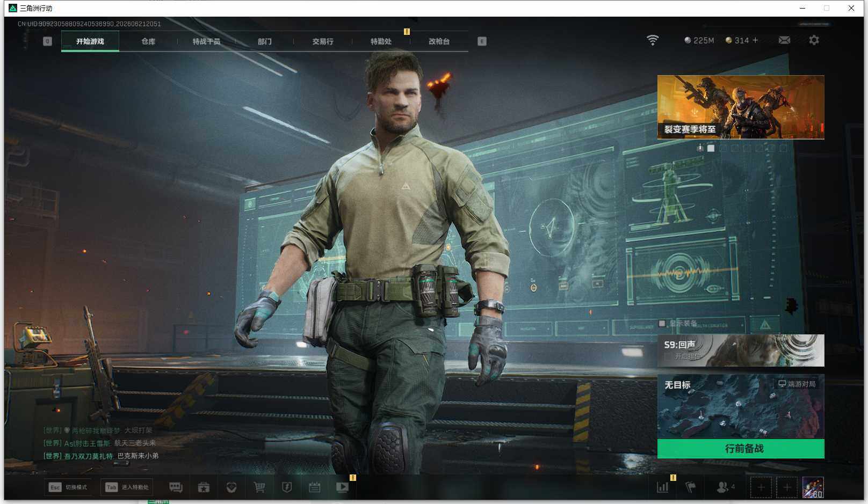The height and width of the screenshot is (504, 868).
Task: Open the starred briefcase icon in bottom bar
Action: click(x=204, y=487)
